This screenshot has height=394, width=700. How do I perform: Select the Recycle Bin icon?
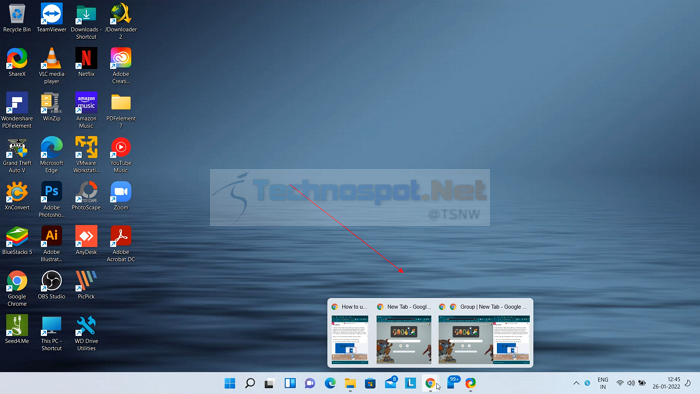(17, 18)
